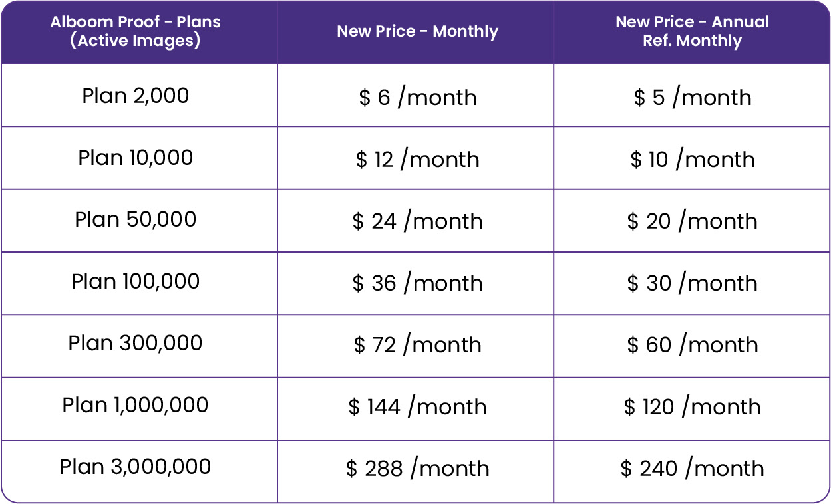This screenshot has width=831, height=504.
Task: Select the $ 5 /month annual price
Action: tap(692, 98)
